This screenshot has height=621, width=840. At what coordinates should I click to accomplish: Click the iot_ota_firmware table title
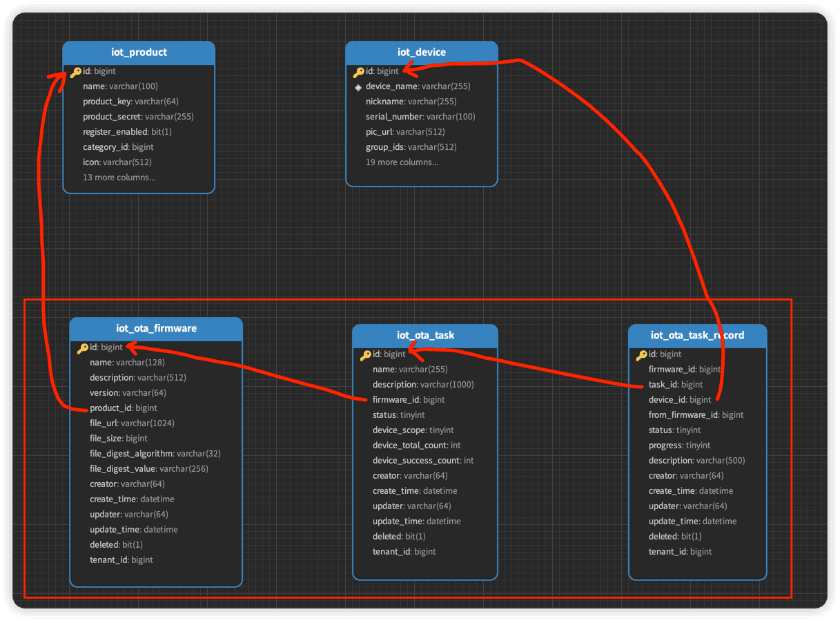click(x=156, y=329)
